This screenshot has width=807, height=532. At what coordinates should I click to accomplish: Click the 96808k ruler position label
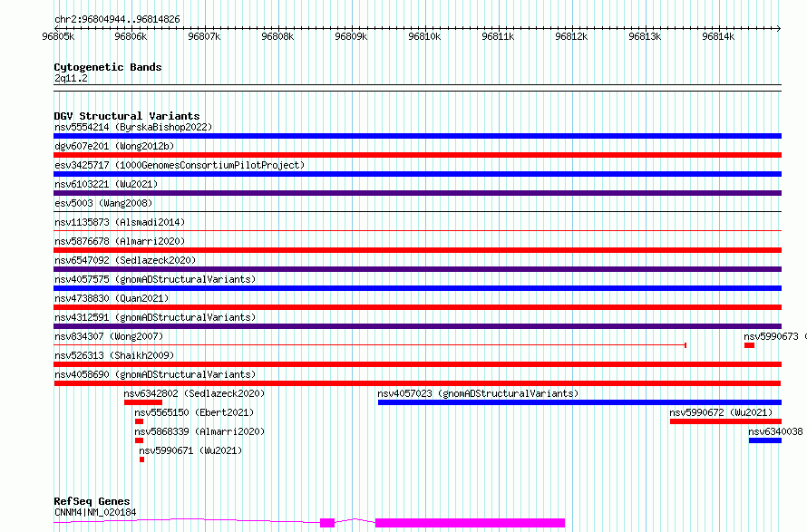coord(278,36)
